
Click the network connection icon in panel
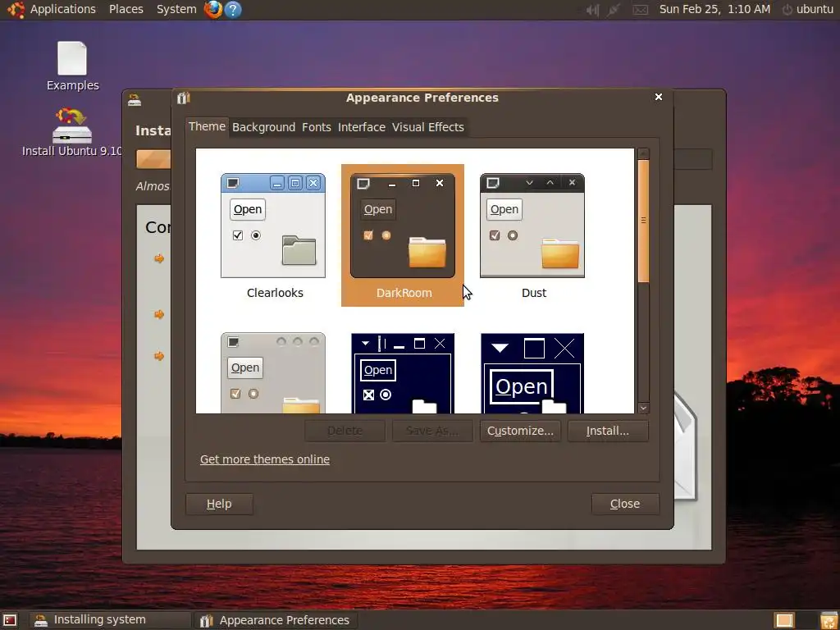[614, 10]
